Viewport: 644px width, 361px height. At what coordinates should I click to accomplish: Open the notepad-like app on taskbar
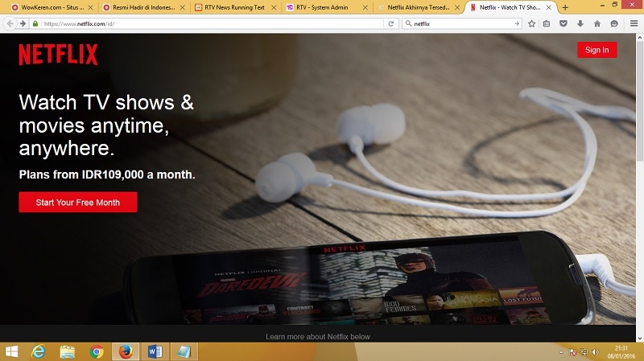[184, 351]
